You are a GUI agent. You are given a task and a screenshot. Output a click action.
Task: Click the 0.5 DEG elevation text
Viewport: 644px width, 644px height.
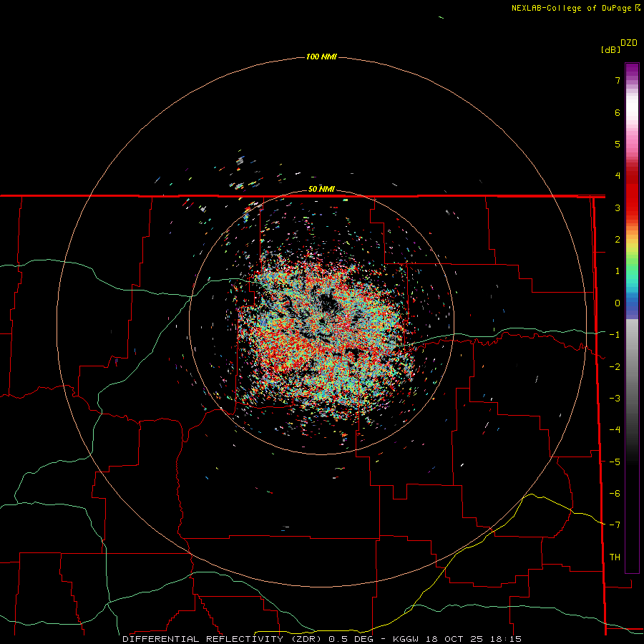click(x=352, y=639)
